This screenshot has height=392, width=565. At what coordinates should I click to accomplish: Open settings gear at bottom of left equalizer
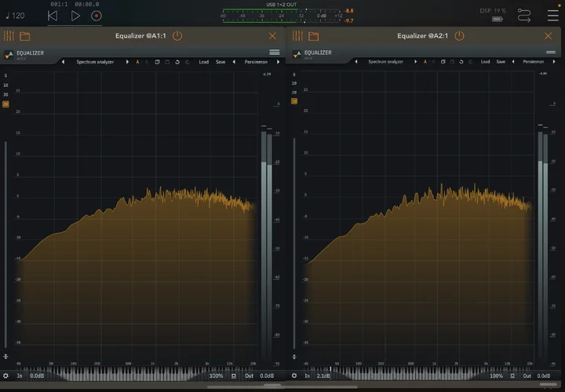point(6,376)
